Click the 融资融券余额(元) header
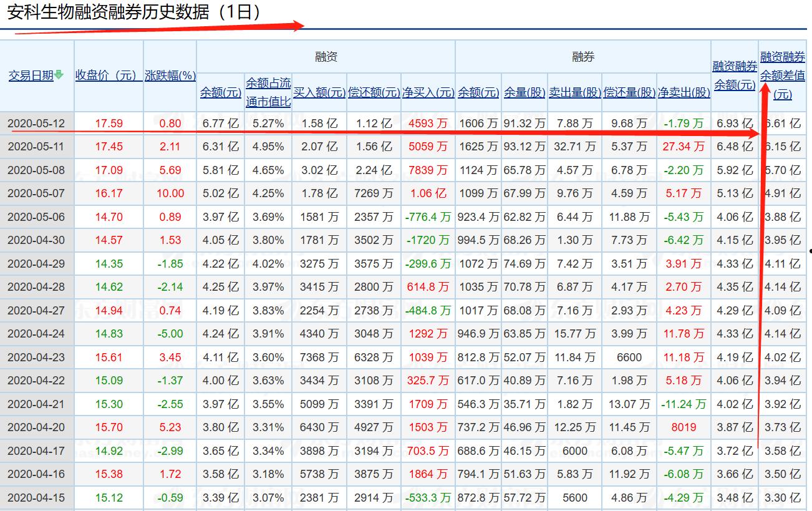 pyautogui.click(x=735, y=75)
